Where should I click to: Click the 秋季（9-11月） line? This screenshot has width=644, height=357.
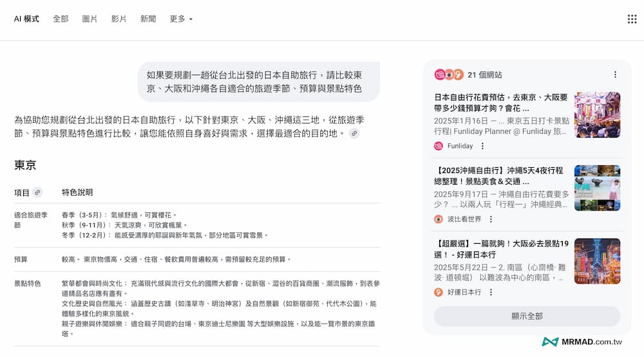(x=124, y=225)
